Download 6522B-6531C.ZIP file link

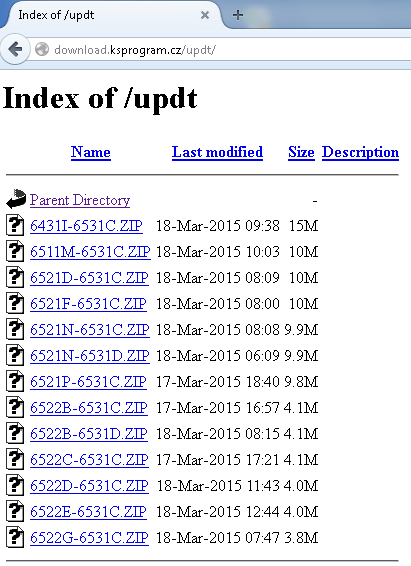89,408
